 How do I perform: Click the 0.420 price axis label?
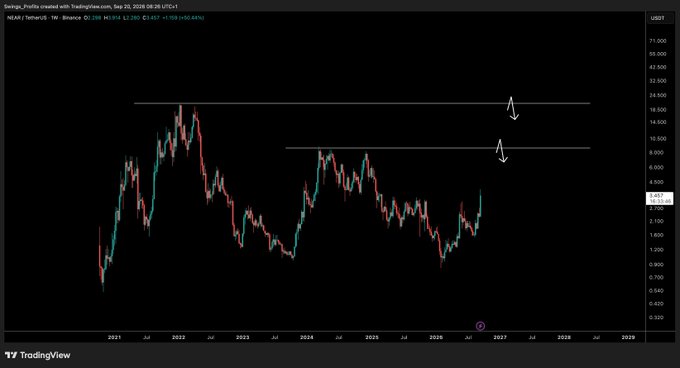pos(657,304)
